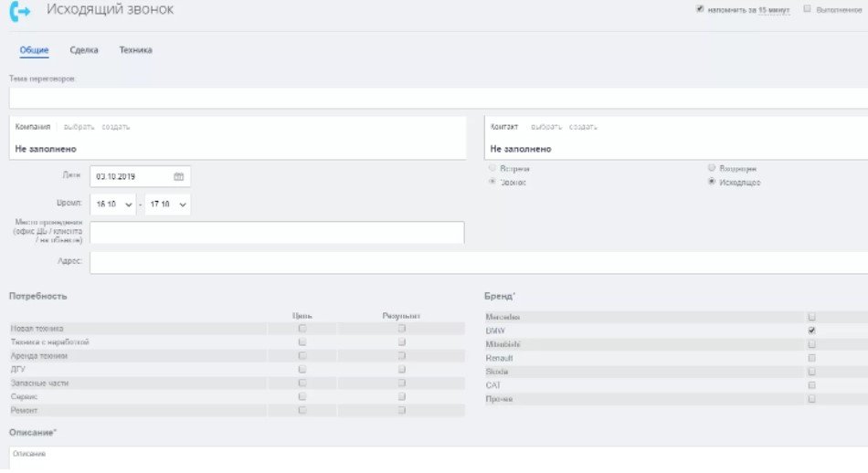Click into the Описание text area
The image size is (868, 473).
[x=439, y=458]
